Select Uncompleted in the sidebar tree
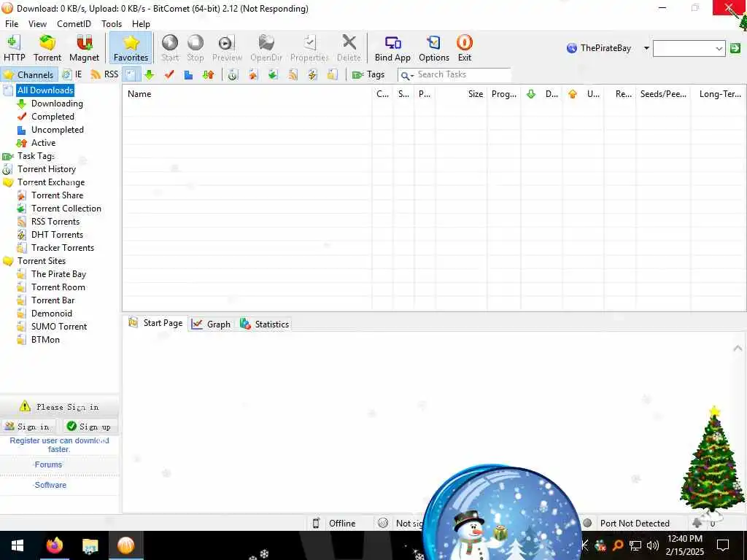Viewport: 747px width, 560px height. (58, 130)
